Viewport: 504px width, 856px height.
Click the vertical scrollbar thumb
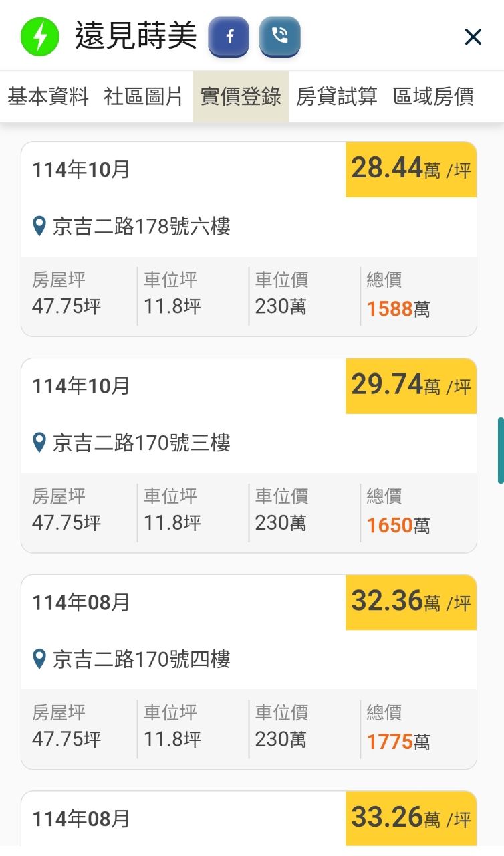(500, 450)
